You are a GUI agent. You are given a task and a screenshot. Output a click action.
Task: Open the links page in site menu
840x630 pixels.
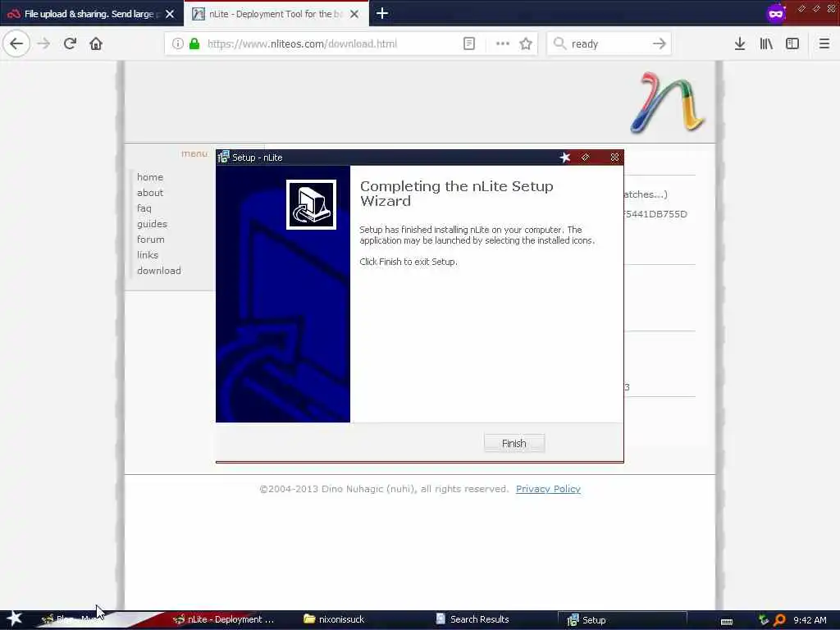point(148,254)
